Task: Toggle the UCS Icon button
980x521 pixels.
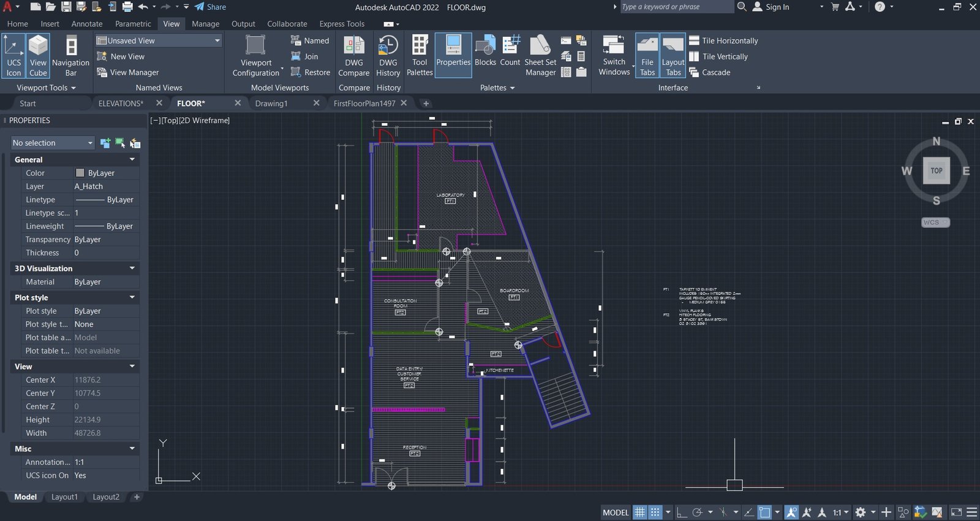Action: [13, 56]
